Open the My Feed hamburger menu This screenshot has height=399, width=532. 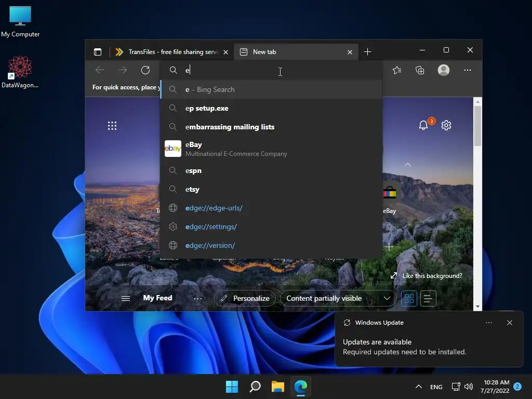tap(126, 299)
